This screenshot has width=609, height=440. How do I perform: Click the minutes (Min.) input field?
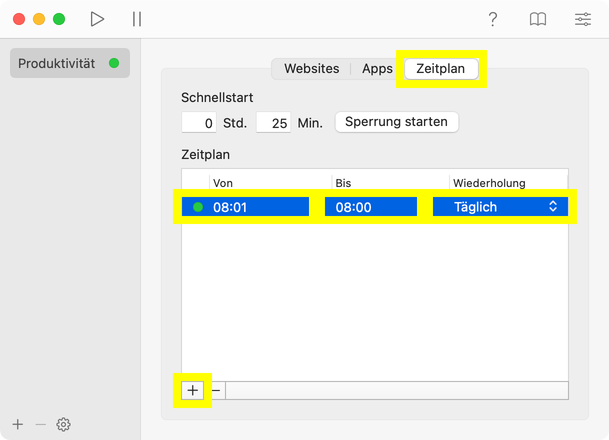coord(273,123)
